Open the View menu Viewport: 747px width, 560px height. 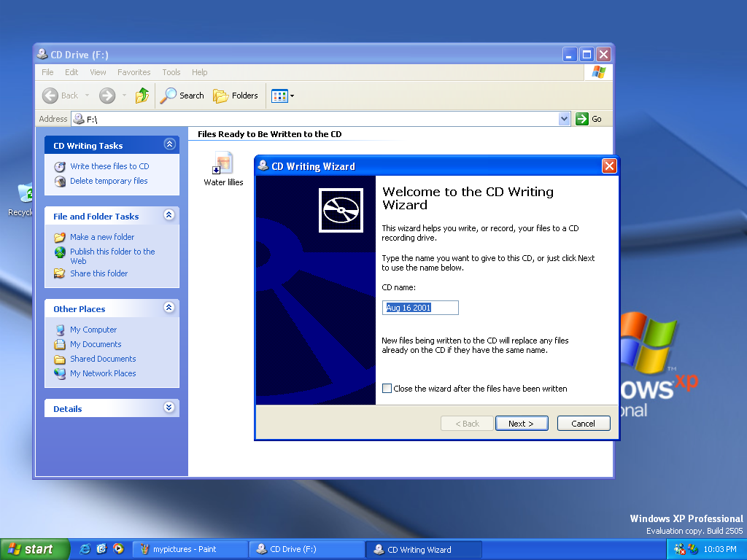tap(98, 72)
